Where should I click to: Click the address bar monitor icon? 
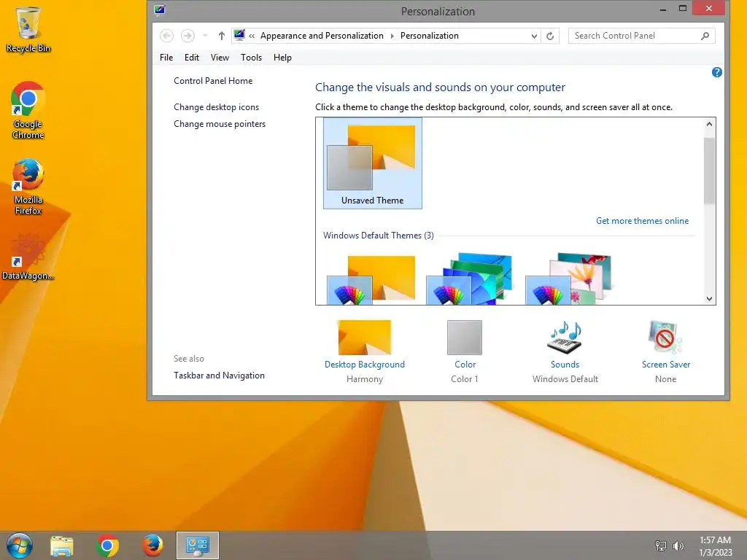239,35
